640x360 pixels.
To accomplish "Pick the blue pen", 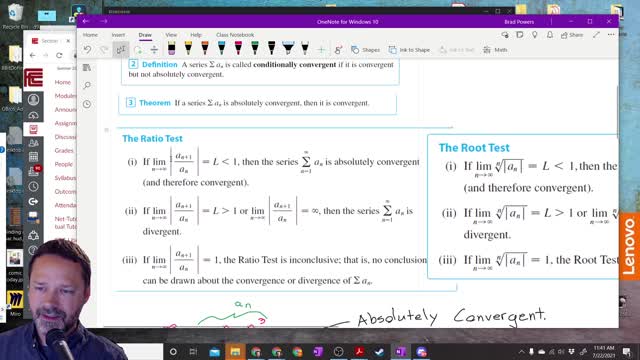I will [x=222, y=48].
